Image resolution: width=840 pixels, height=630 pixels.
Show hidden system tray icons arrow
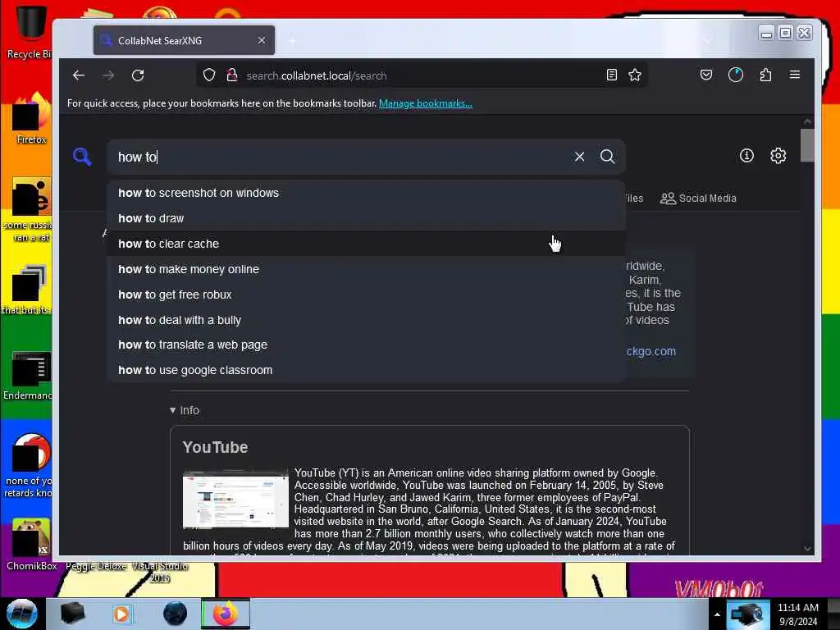pyautogui.click(x=717, y=614)
